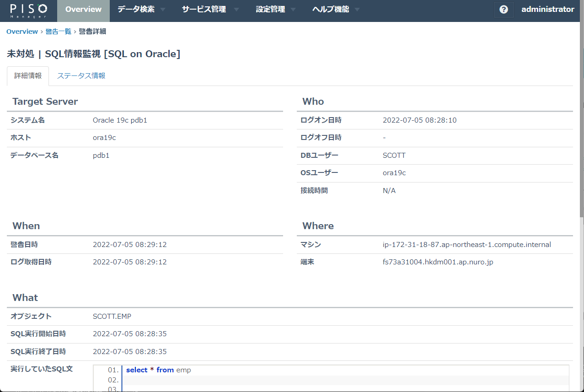Click the What section heading
This screenshot has height=392, width=584.
[x=25, y=298]
